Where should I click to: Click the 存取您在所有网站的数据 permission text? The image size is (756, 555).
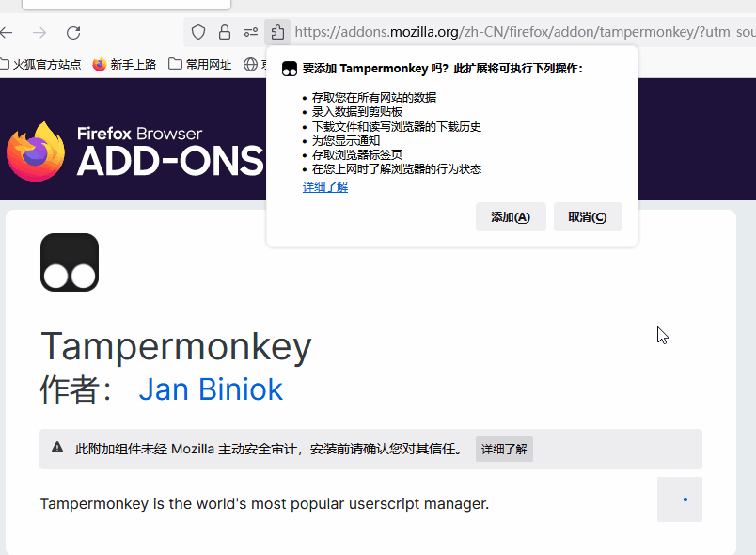point(374,98)
